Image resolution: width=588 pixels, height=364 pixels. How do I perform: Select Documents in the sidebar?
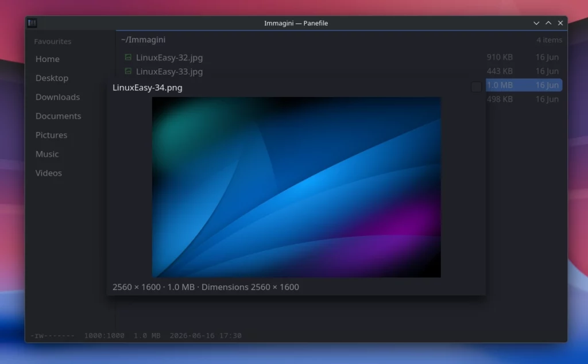(58, 116)
